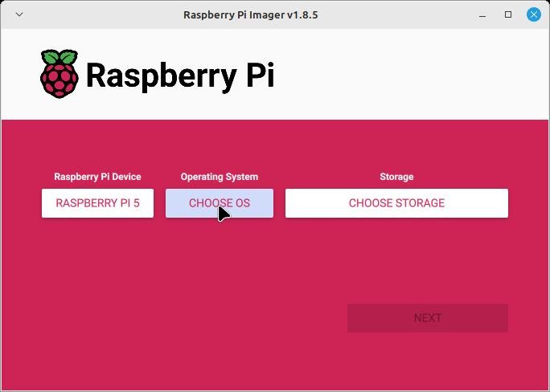This screenshot has height=392, width=550.
Task: Click the digit 5 on device button
Action: click(x=137, y=203)
